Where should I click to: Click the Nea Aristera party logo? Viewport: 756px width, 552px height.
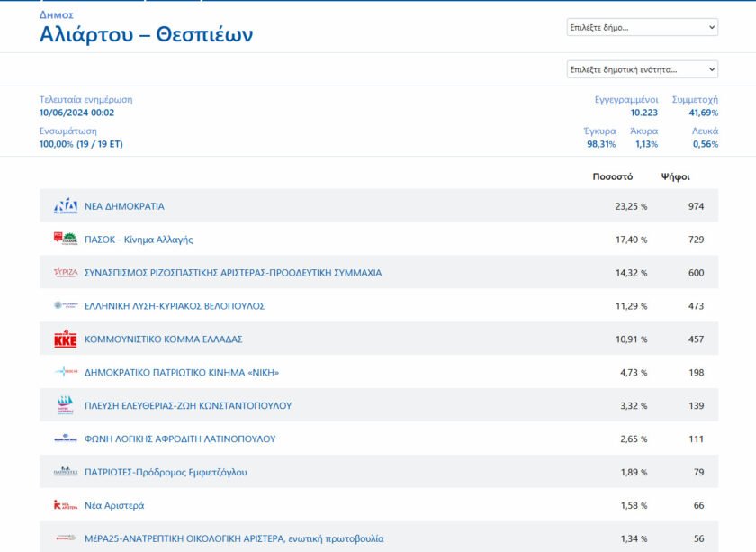click(x=66, y=504)
